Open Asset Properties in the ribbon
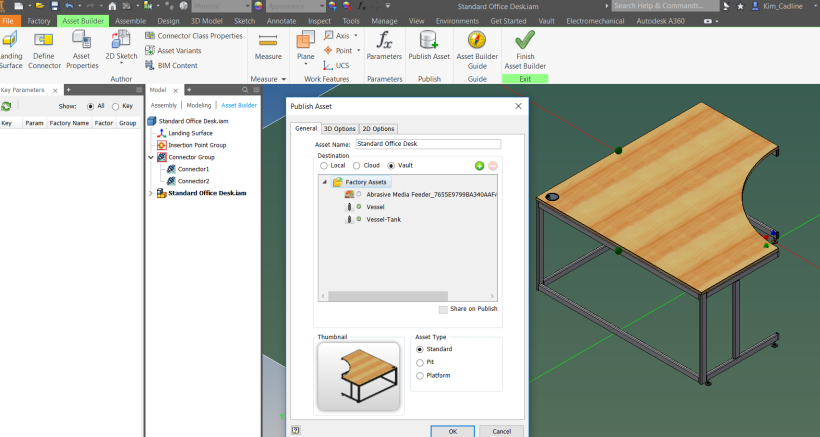Viewport: 820px width, 437px height. 82,50
